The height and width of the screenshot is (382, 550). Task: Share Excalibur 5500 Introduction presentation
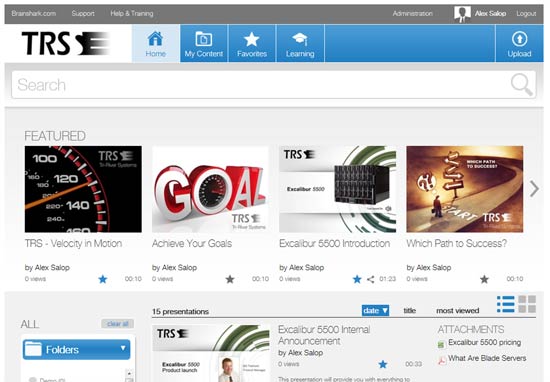(x=370, y=279)
